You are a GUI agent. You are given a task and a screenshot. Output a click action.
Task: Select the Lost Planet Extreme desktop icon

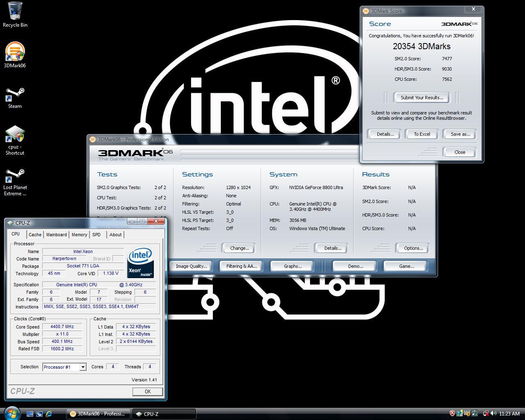15,182
